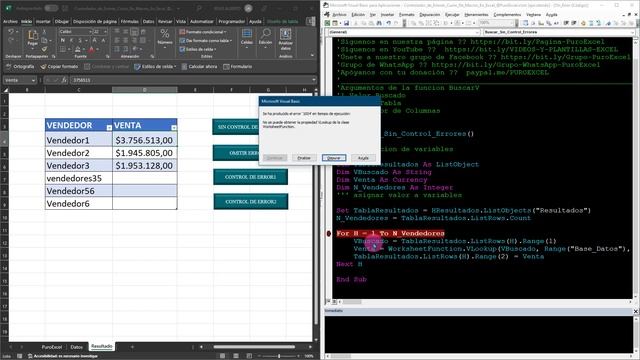Open the Diseño de tabla ribbon tab
Viewport: 640px width, 360px height.
pos(282,21)
